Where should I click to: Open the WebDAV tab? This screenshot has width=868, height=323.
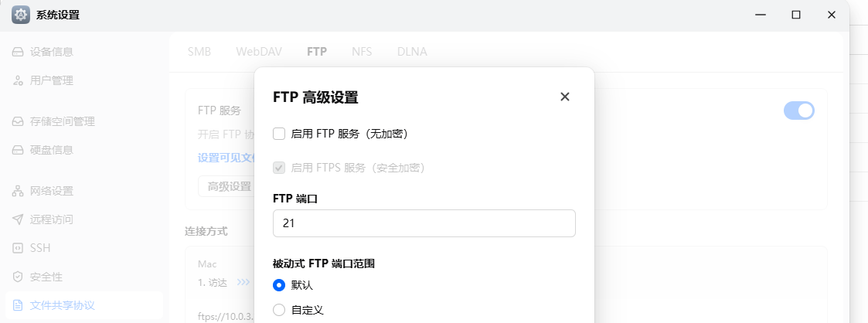tap(259, 52)
